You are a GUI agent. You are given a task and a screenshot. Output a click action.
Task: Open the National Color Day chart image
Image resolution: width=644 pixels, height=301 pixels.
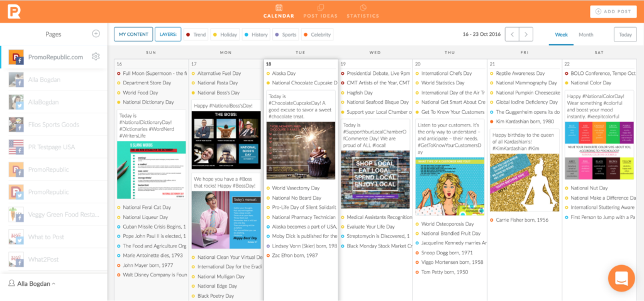(x=599, y=150)
